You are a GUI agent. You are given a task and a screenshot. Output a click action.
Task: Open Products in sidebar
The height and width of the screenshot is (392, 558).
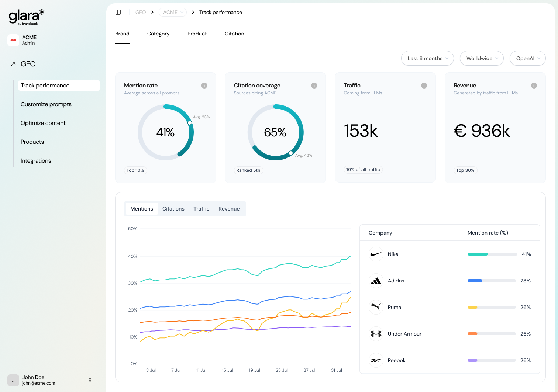[x=32, y=142]
